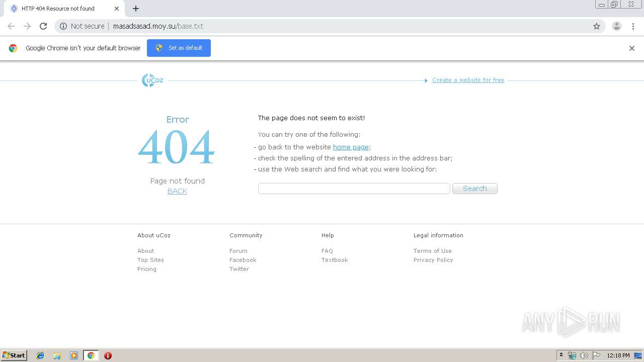
Task: Open the Facebook community link
Action: (243, 260)
